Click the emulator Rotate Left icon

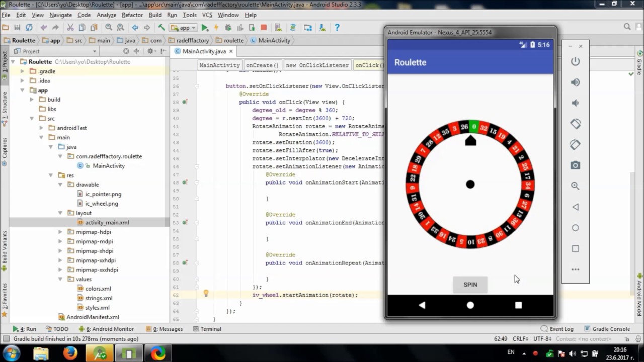click(575, 124)
